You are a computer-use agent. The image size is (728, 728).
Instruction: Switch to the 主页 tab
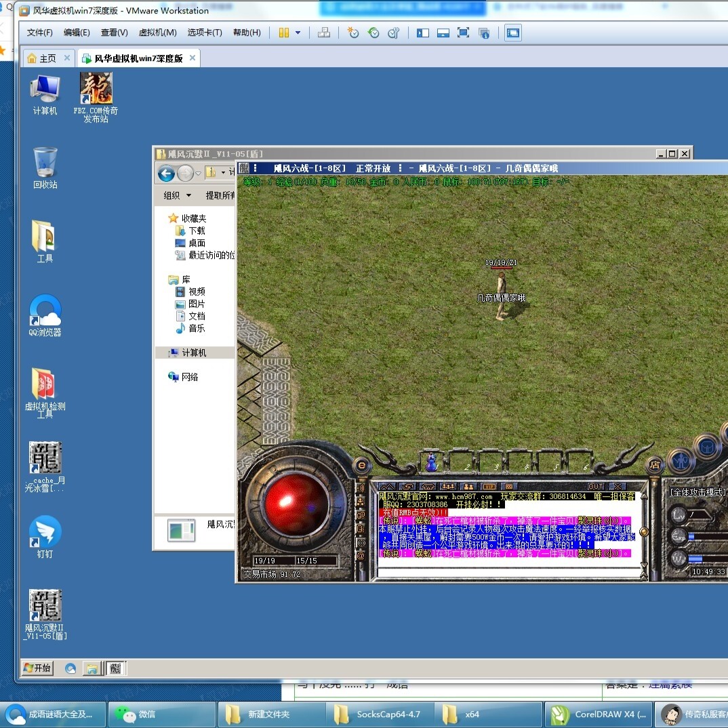coord(47,58)
